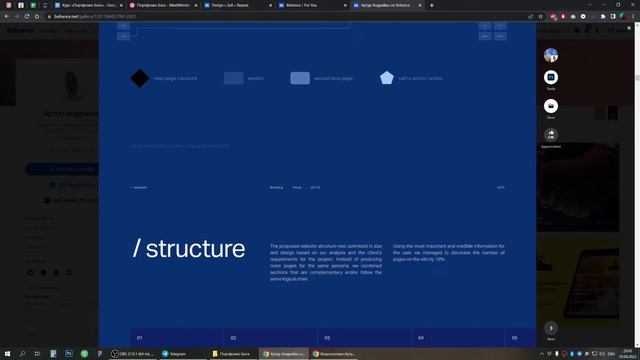This screenshot has width=640, height=360.
Task: Click the '/ structure' heading
Action: [x=189, y=249]
